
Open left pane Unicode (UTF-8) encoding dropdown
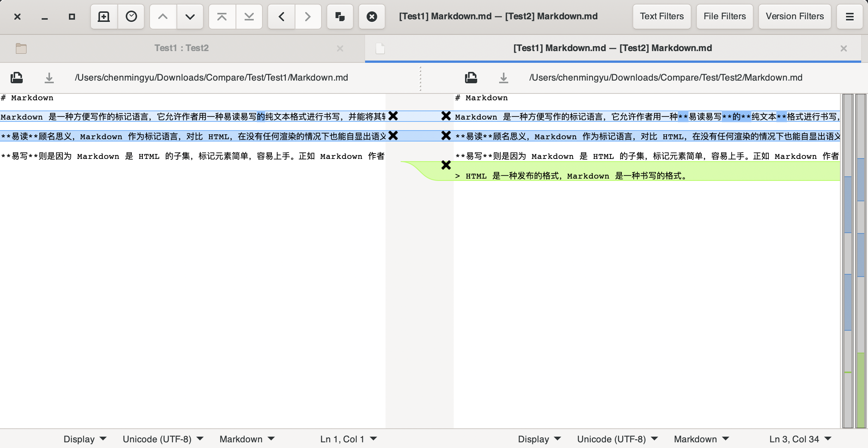tap(163, 439)
